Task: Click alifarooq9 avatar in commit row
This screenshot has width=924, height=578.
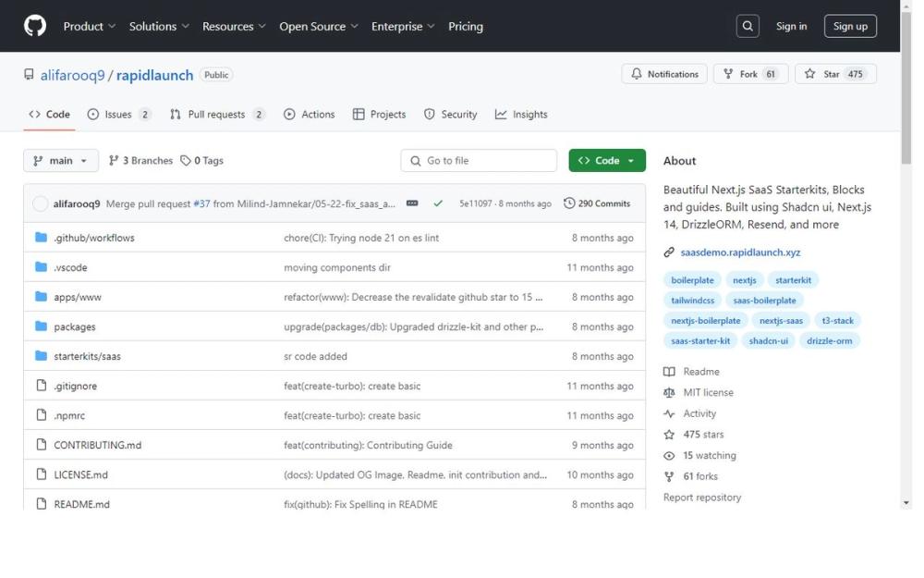Action: (x=40, y=203)
